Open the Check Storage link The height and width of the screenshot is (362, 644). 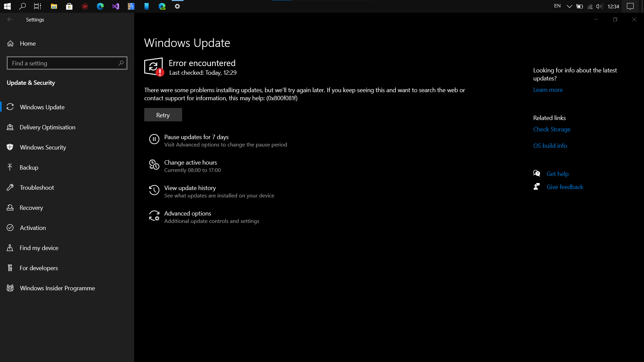552,129
